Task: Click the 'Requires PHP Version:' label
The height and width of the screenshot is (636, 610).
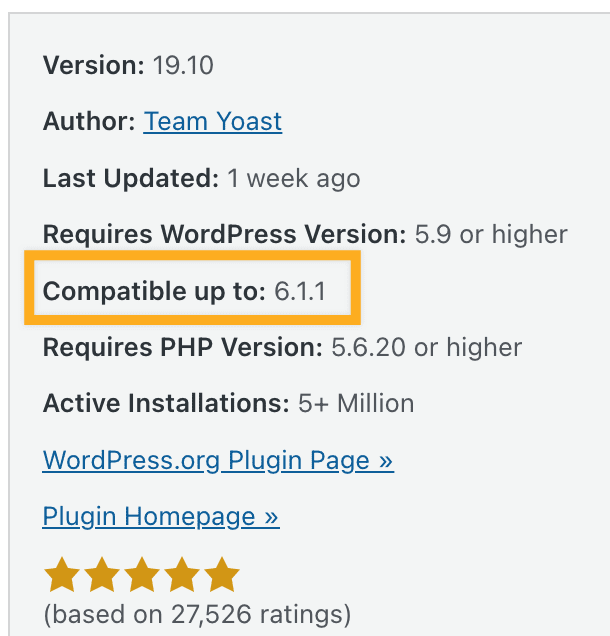Action: click(x=183, y=348)
